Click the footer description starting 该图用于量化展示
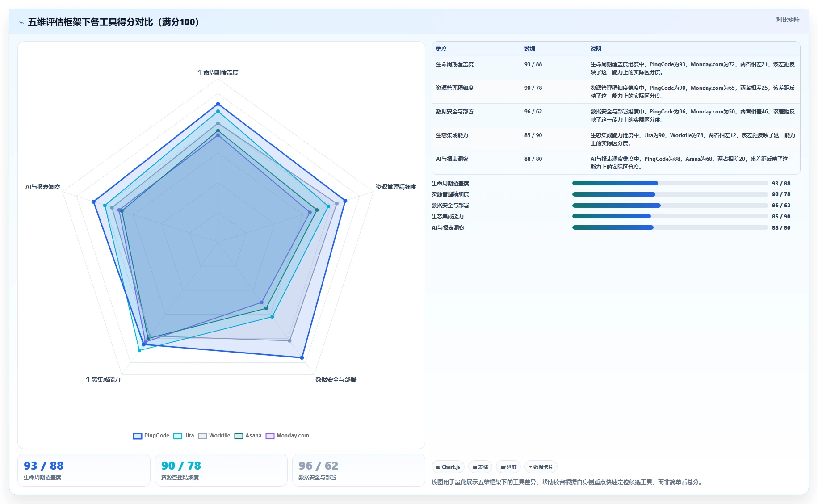This screenshot has height=504, width=818. 568,482
